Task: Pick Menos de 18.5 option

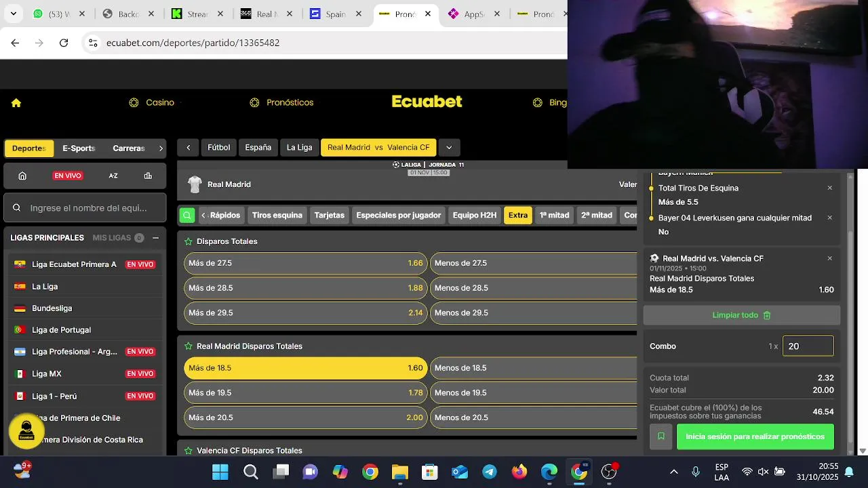Action: tap(534, 368)
